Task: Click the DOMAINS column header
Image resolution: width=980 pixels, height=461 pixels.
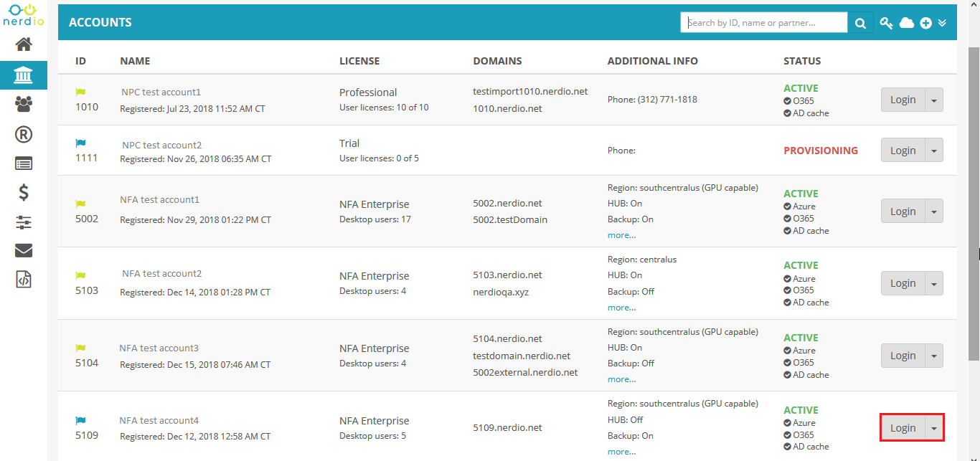Action: (x=497, y=61)
